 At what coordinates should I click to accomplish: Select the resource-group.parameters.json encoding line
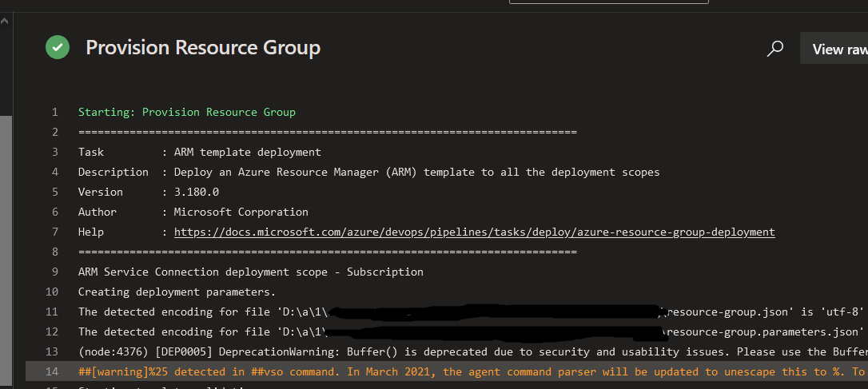(x=471, y=331)
